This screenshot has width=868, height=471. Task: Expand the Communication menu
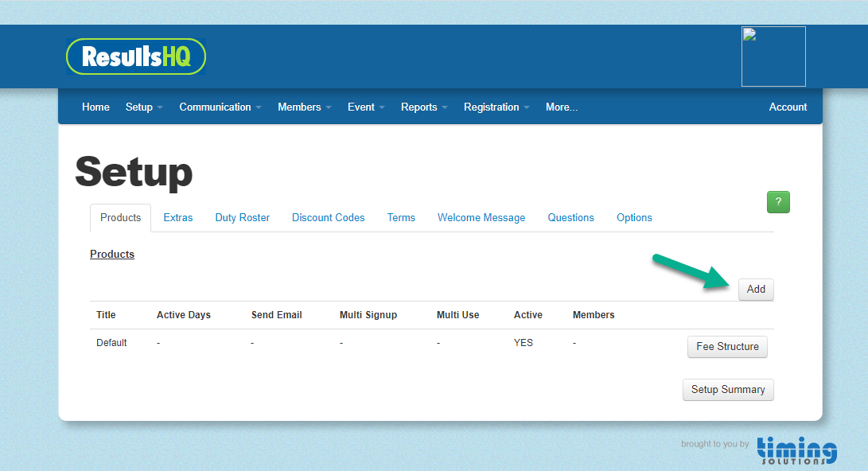(x=220, y=107)
